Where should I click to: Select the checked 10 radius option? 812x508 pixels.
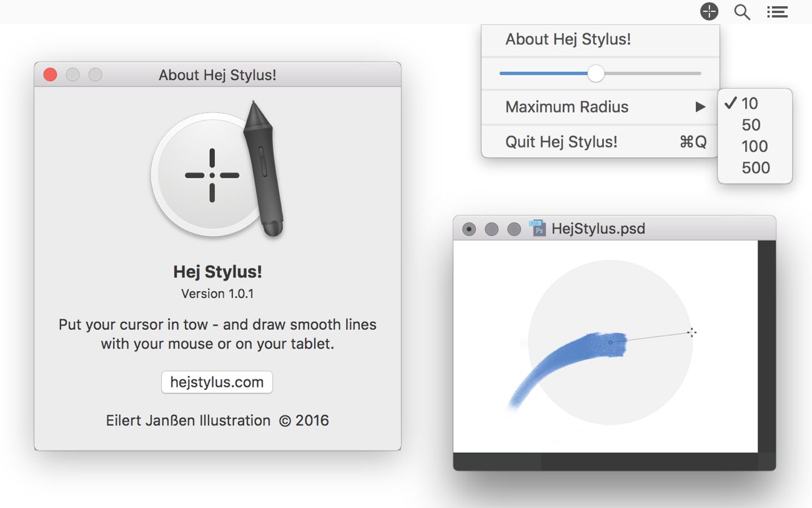click(x=750, y=104)
